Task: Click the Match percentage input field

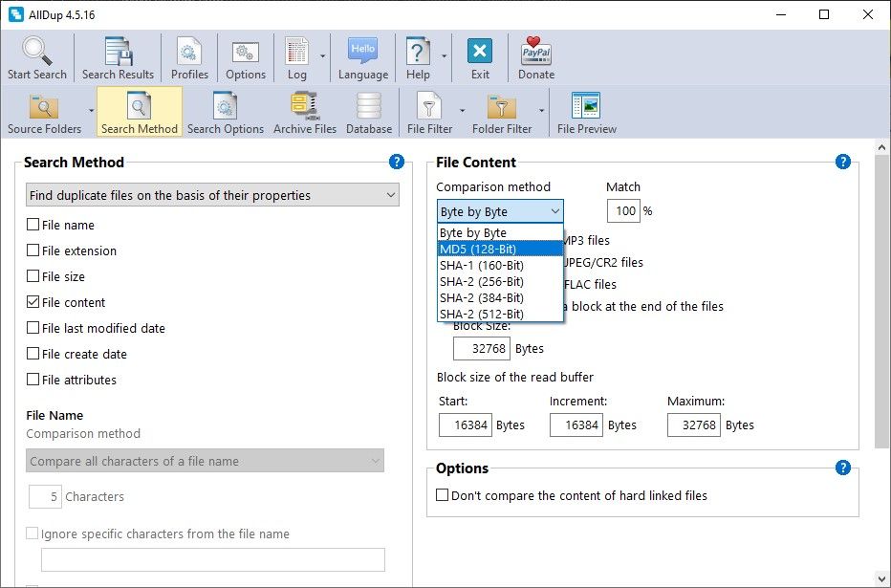Action: click(x=623, y=211)
